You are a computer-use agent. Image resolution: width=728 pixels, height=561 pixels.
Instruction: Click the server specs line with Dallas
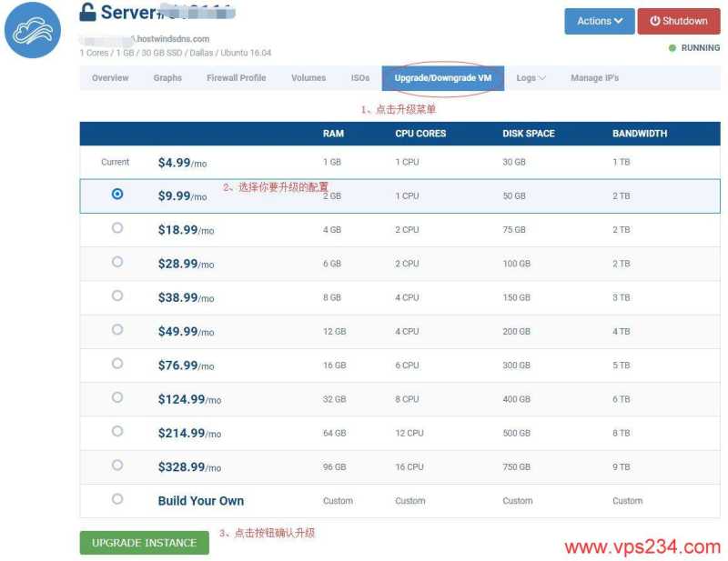(x=176, y=53)
